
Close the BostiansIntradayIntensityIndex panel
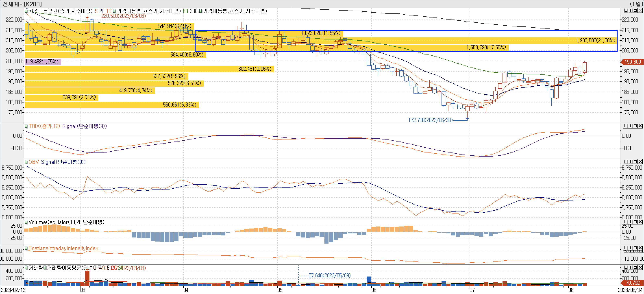[x=640, y=248]
